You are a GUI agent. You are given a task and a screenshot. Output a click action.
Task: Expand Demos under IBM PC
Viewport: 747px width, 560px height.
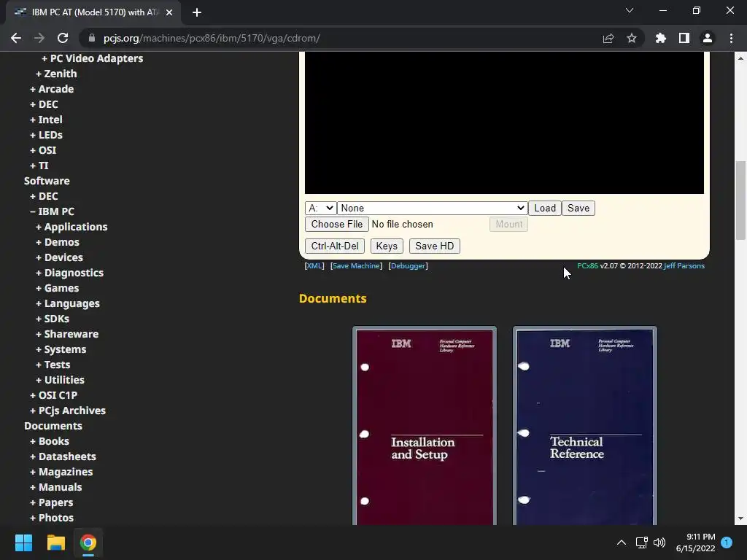click(x=57, y=242)
